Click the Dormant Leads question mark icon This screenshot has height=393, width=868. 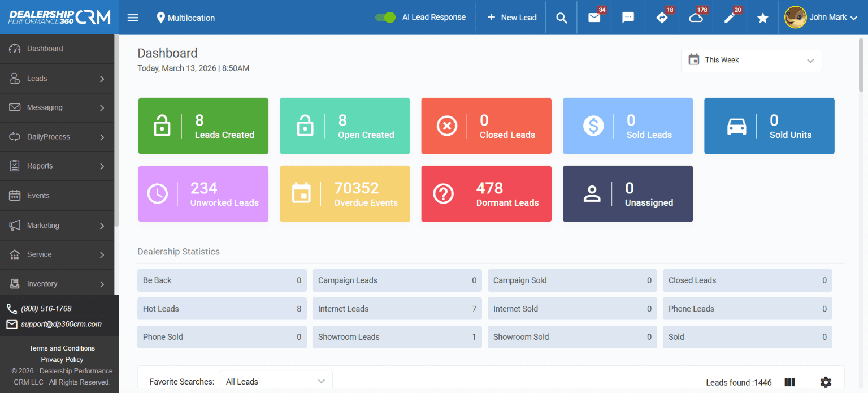tap(444, 194)
